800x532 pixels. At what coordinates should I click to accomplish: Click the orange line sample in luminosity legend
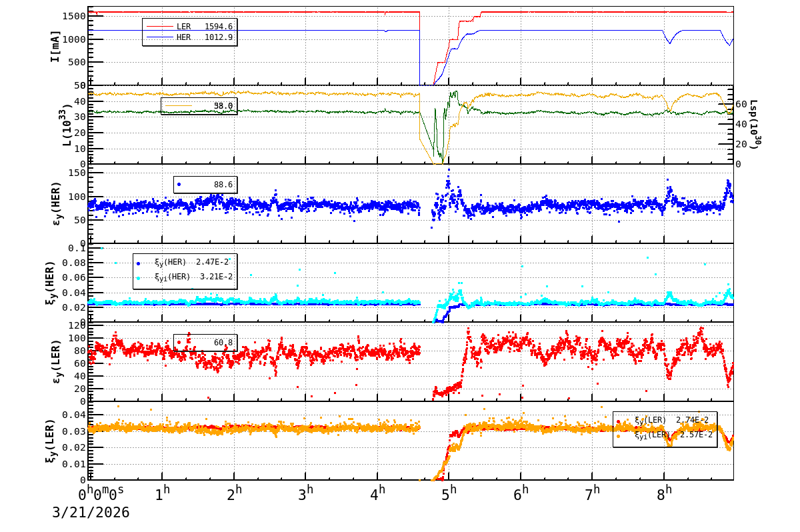pyautogui.click(x=178, y=105)
